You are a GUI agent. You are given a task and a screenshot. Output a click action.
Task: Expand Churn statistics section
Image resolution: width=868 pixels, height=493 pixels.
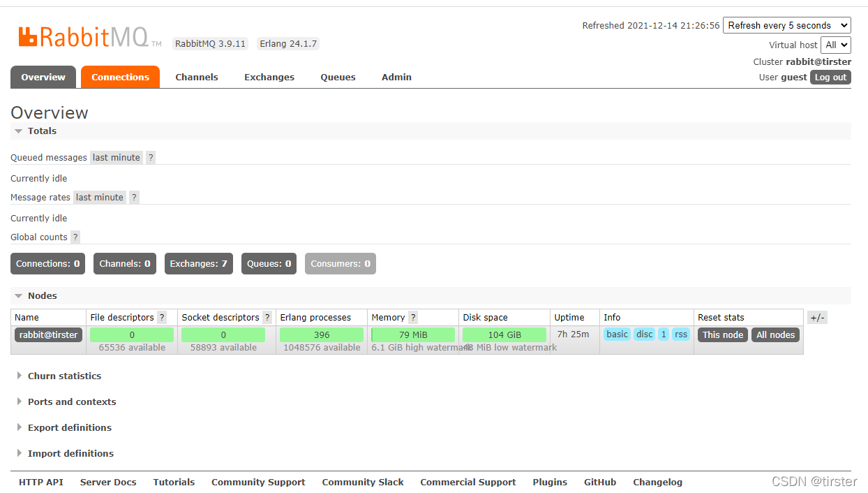click(x=64, y=376)
